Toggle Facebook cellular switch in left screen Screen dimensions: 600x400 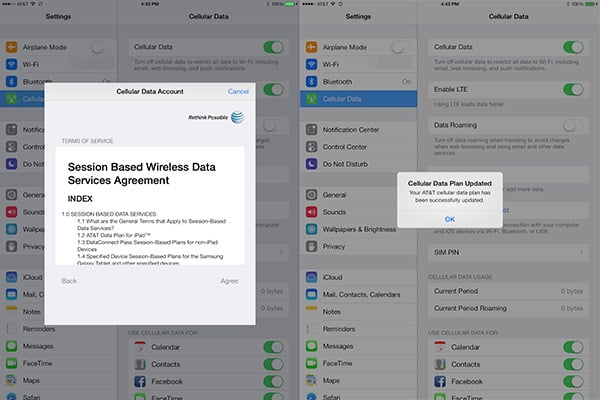(x=273, y=382)
